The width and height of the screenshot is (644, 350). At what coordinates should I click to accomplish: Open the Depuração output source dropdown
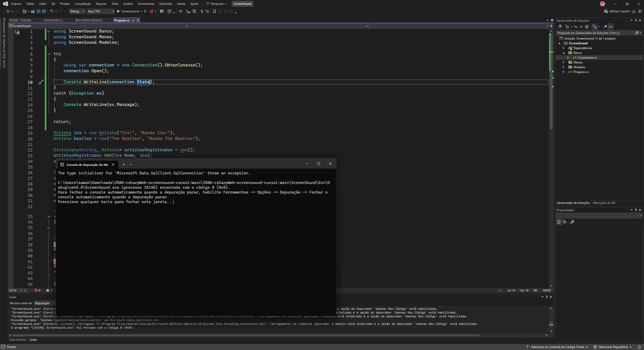click(x=45, y=303)
